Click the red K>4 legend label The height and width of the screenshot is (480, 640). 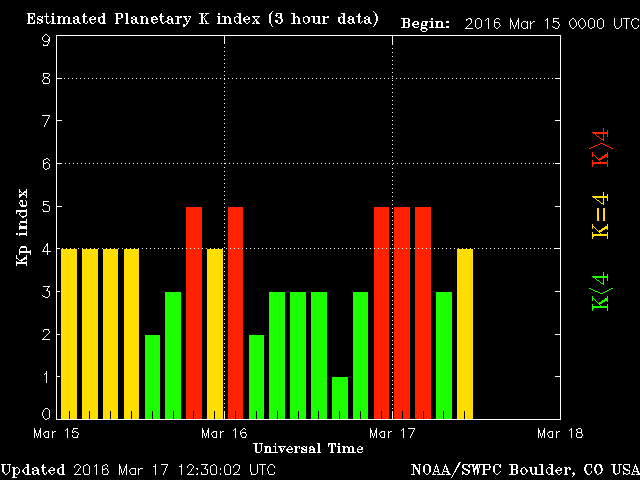tap(601, 148)
